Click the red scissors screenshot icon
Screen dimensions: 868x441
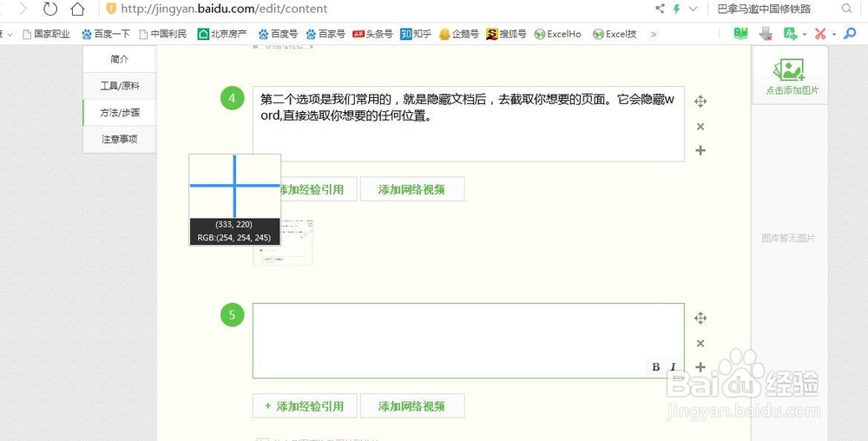pyautogui.click(x=820, y=34)
